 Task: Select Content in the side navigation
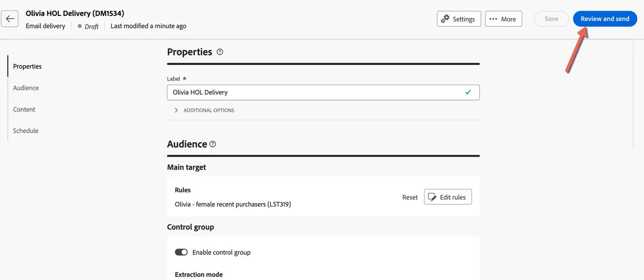24,109
